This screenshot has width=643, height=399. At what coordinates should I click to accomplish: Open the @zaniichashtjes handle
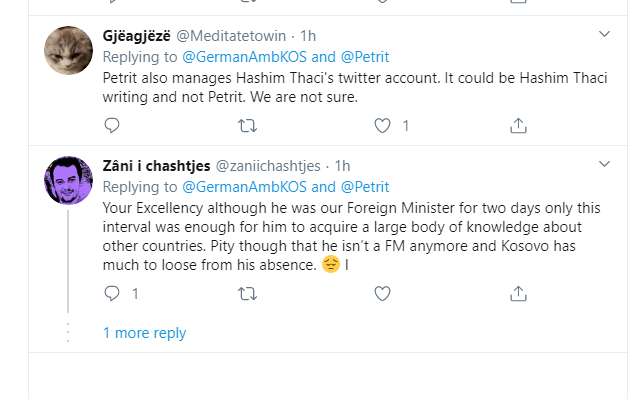coord(268,166)
